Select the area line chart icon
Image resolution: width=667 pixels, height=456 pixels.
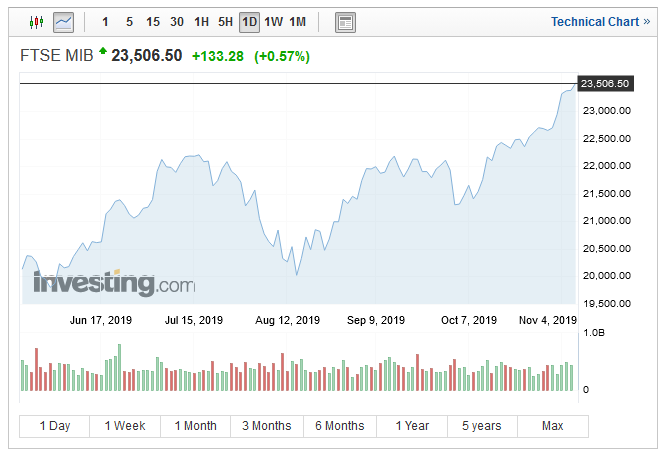point(63,22)
